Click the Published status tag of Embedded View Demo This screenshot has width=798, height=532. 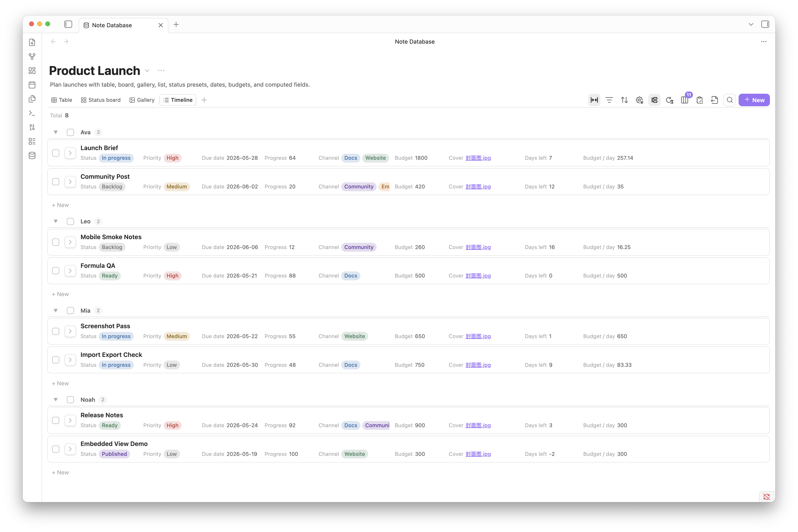114,454
